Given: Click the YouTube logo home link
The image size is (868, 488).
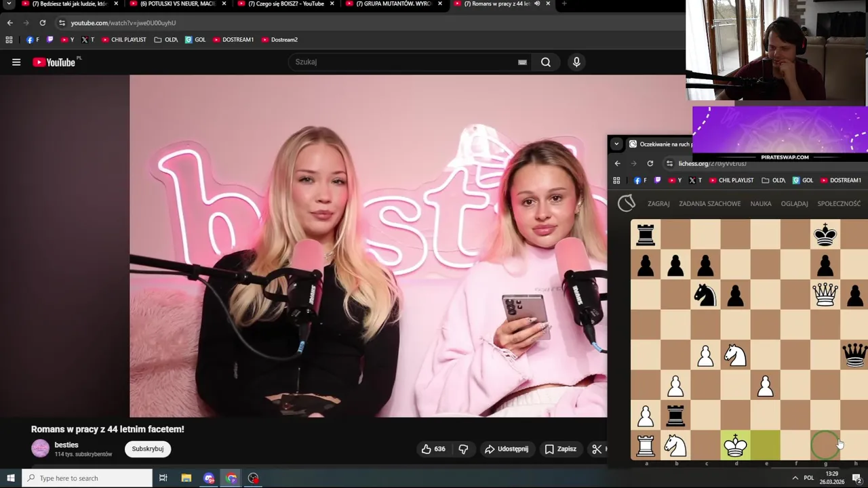Looking at the screenshot, I should tap(54, 62).
